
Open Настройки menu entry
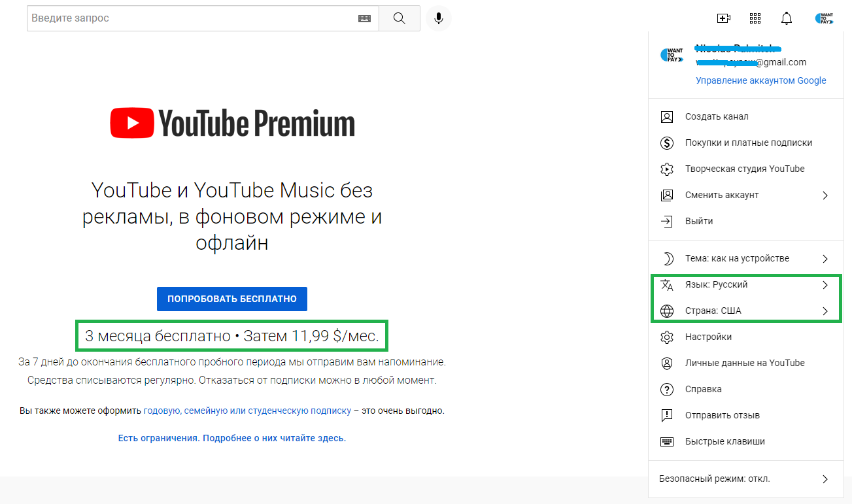[745, 337]
